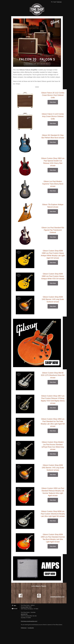
Task: Open the toneshopguitars.com footer link
Action: coord(57,597)
